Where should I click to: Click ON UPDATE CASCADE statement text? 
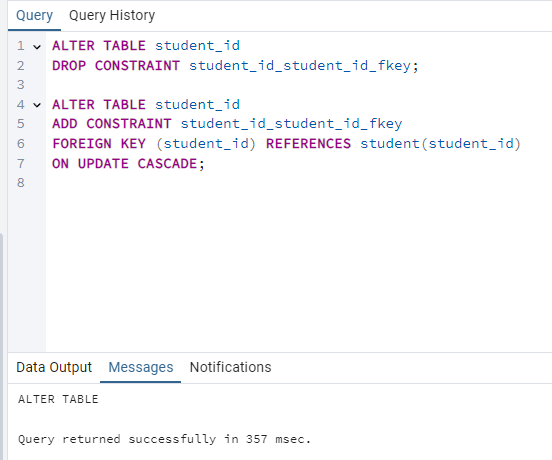(x=128, y=164)
